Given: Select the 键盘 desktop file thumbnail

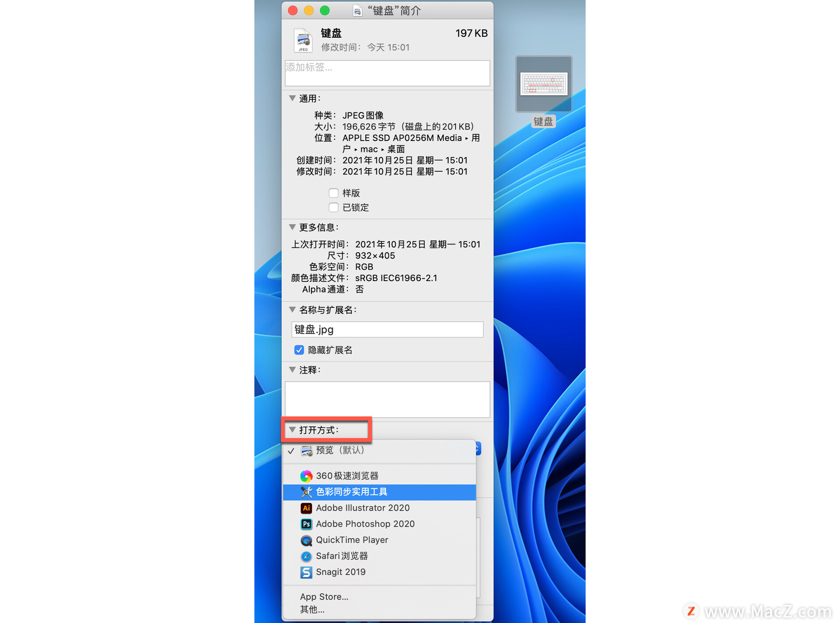Looking at the screenshot, I should (x=544, y=84).
